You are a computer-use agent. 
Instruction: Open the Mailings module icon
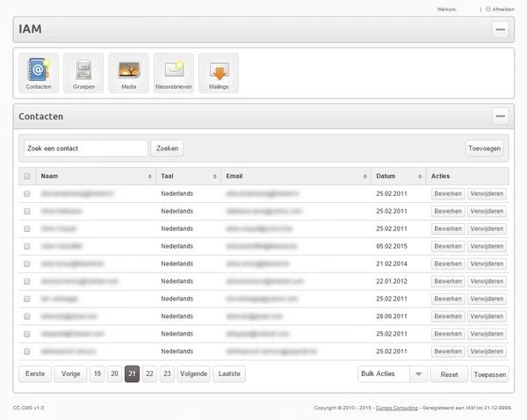point(219,73)
